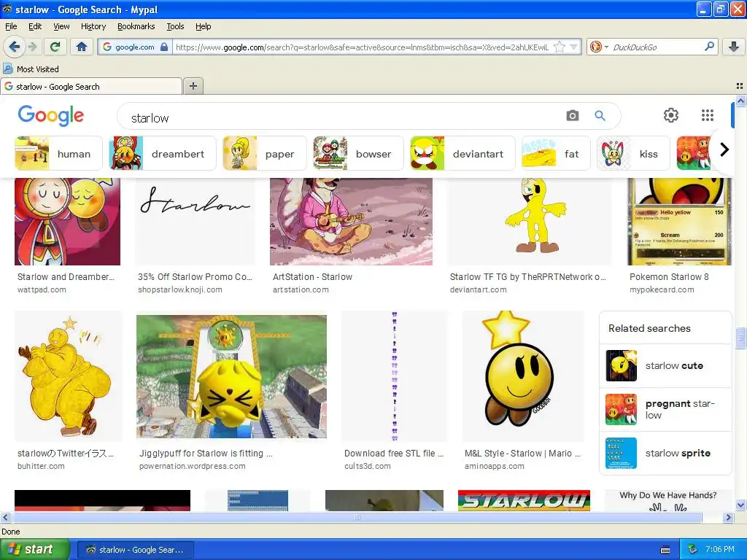The image size is (747, 560).
Task: Open Google quick settings gear
Action: (x=671, y=114)
